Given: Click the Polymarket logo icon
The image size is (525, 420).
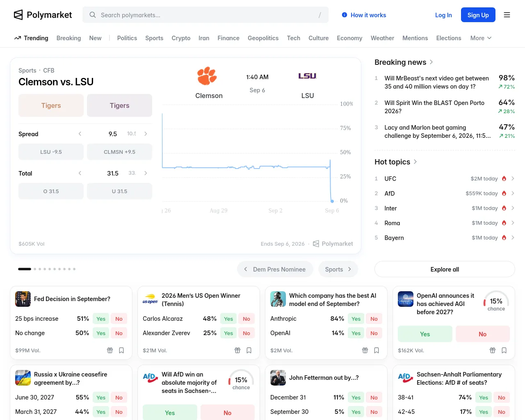Looking at the screenshot, I should click(x=18, y=15).
